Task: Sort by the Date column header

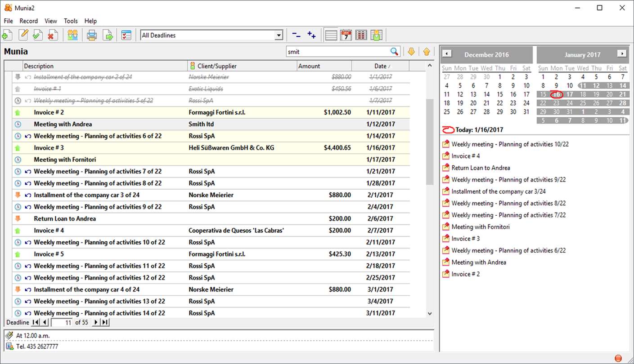Action: (381, 66)
